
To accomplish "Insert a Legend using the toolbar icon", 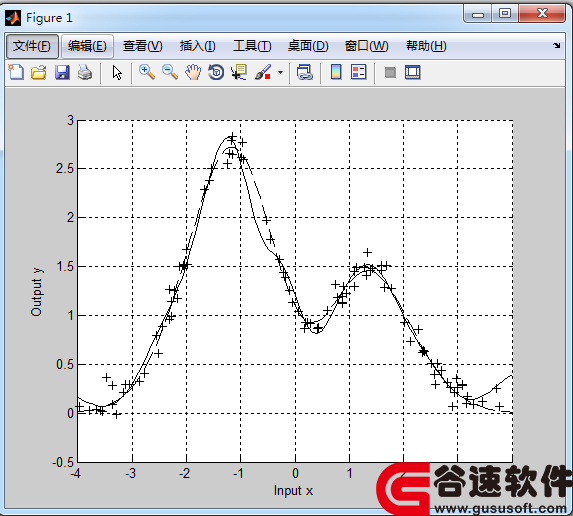I will click(358, 72).
